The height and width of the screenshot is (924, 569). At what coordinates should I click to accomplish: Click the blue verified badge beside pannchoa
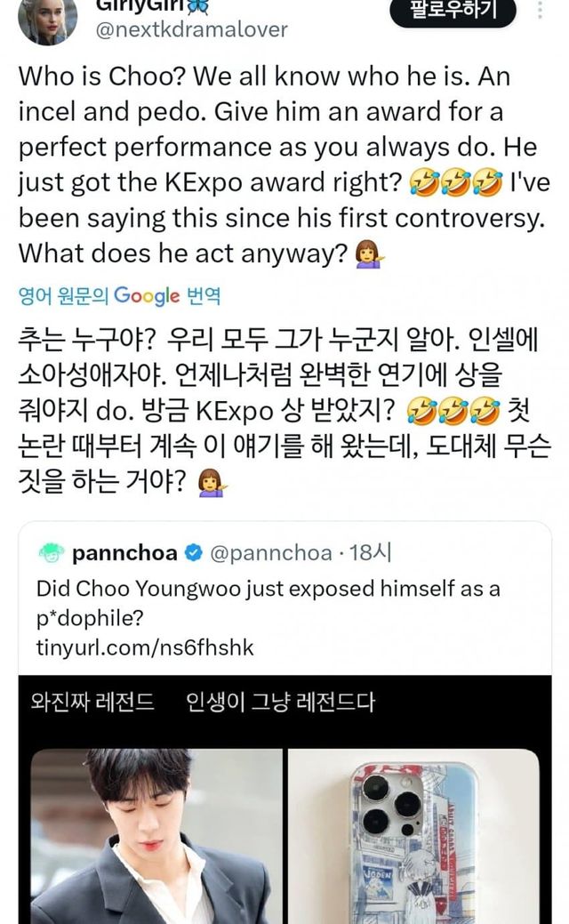pyautogui.click(x=194, y=554)
